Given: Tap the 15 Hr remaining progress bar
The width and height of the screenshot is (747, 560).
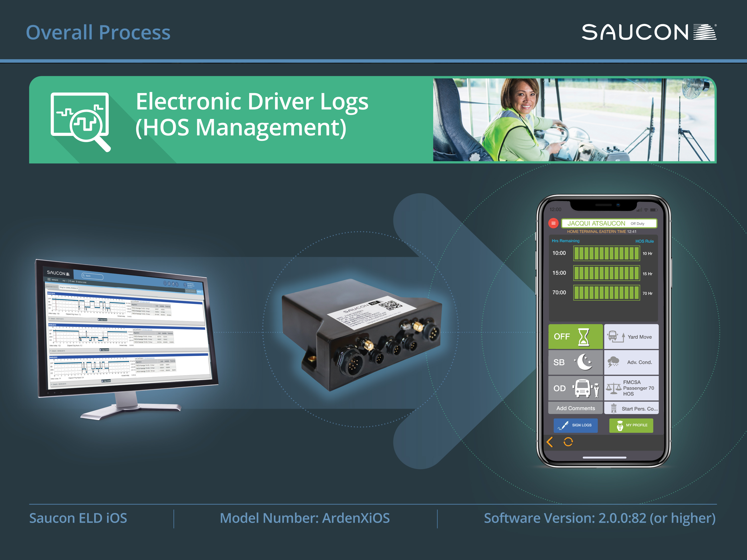Looking at the screenshot, I should 607,273.
